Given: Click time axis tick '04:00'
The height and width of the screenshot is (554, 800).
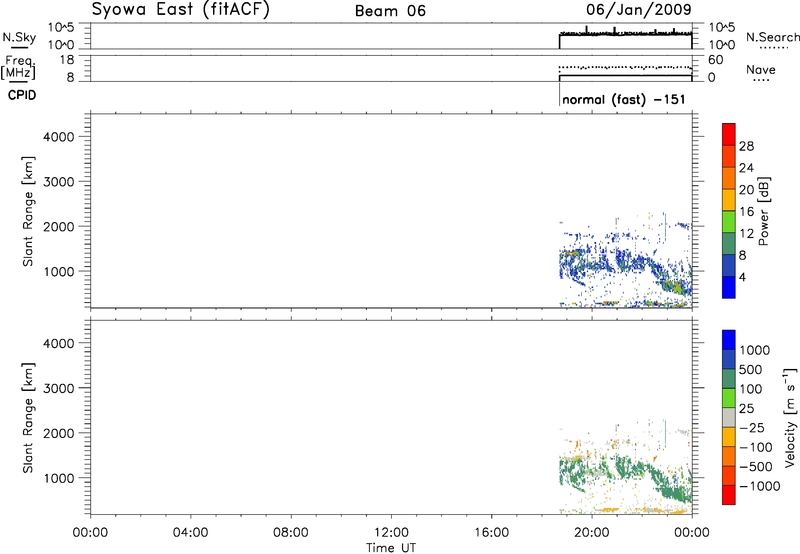Looking at the screenshot, I should click(x=191, y=533).
